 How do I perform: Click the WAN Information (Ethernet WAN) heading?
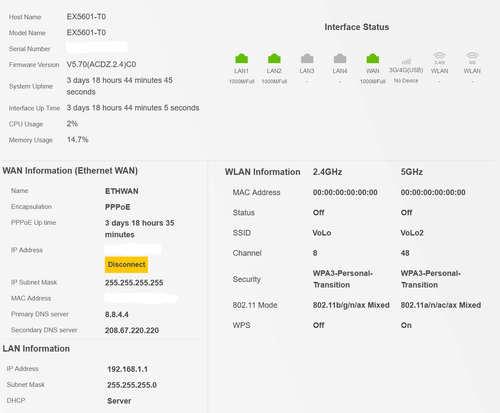click(70, 171)
